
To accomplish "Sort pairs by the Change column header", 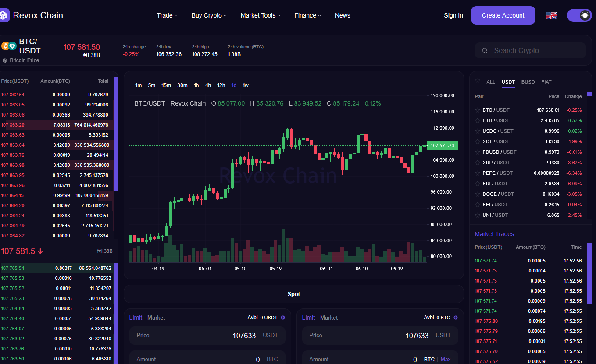I will (573, 96).
